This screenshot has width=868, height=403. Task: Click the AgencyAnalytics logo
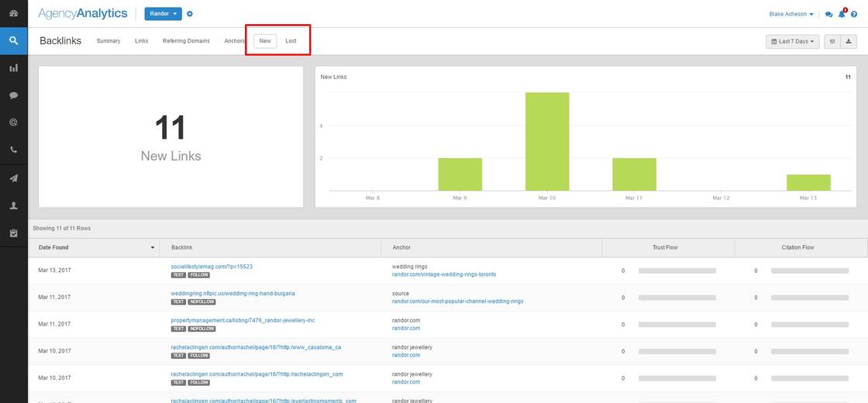coord(82,14)
